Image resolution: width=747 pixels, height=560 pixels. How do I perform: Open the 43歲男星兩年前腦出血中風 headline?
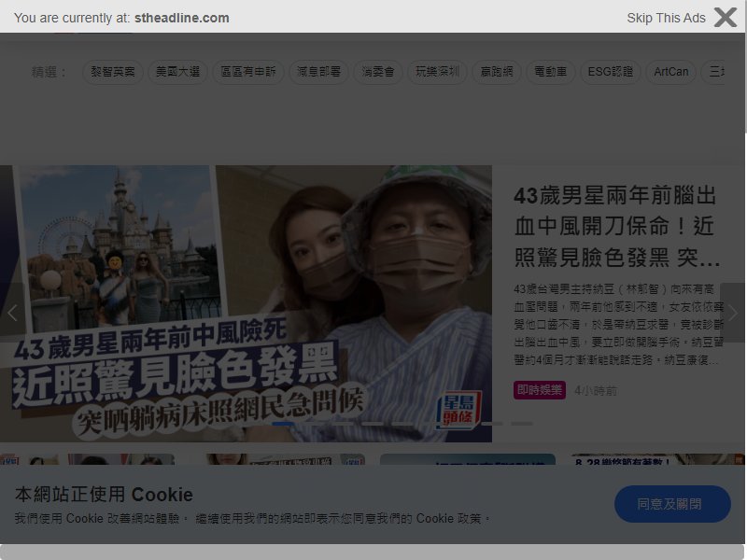coord(616,227)
